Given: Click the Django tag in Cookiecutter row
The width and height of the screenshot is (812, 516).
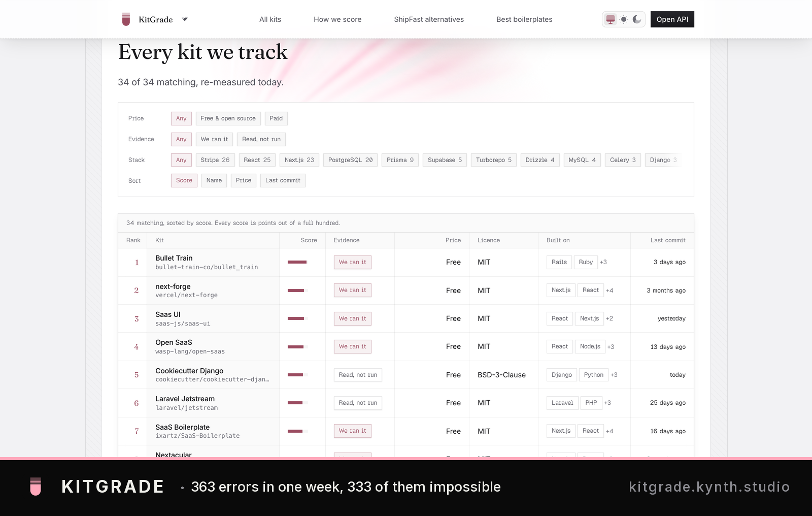Looking at the screenshot, I should tap(562, 375).
